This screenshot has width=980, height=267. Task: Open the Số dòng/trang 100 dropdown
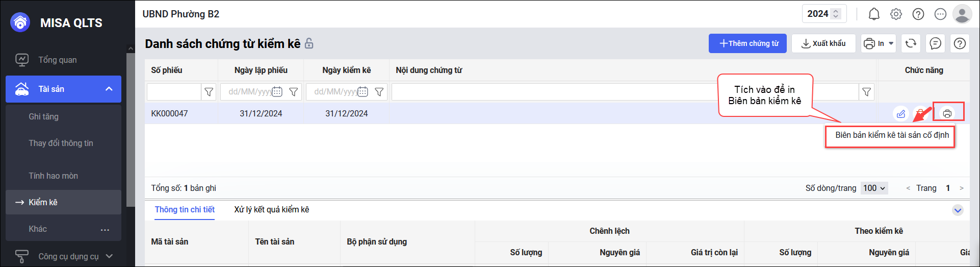pos(874,188)
